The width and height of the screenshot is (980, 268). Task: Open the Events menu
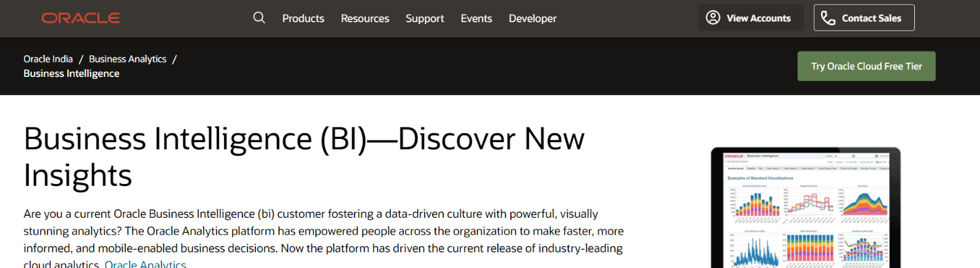476,18
